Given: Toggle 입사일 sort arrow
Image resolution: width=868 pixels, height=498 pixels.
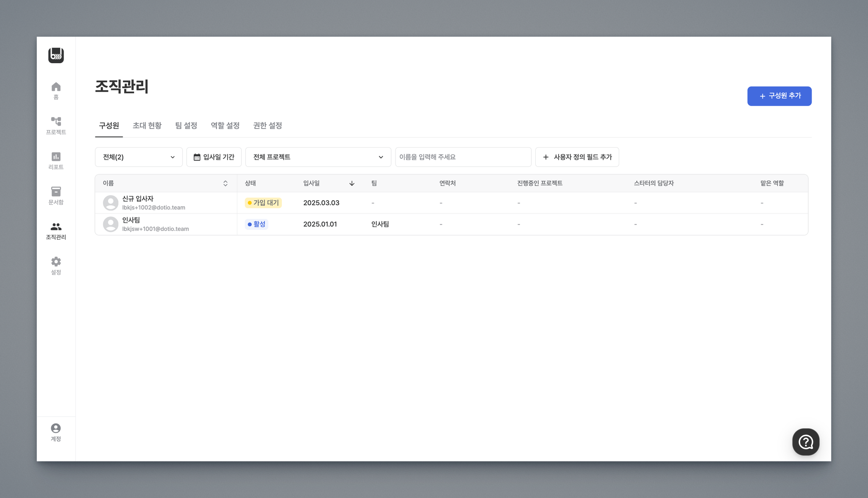Looking at the screenshot, I should click(x=352, y=183).
